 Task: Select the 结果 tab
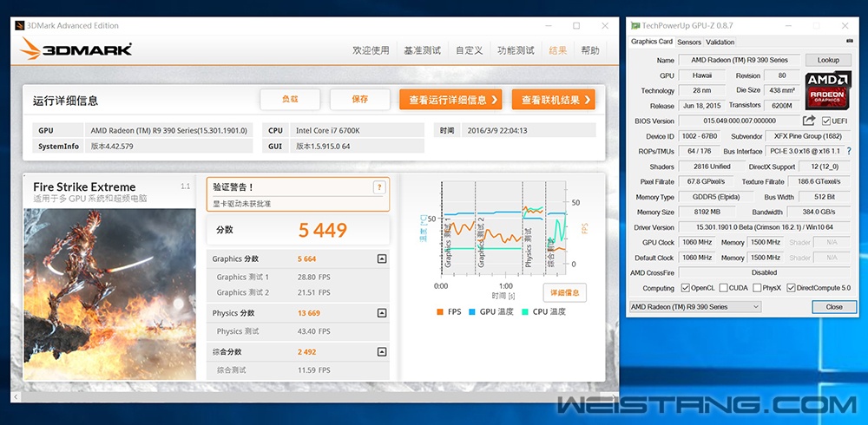pyautogui.click(x=558, y=50)
